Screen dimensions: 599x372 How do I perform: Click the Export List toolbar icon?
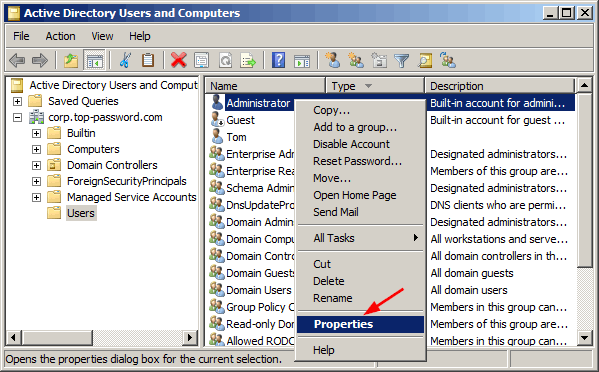248,60
